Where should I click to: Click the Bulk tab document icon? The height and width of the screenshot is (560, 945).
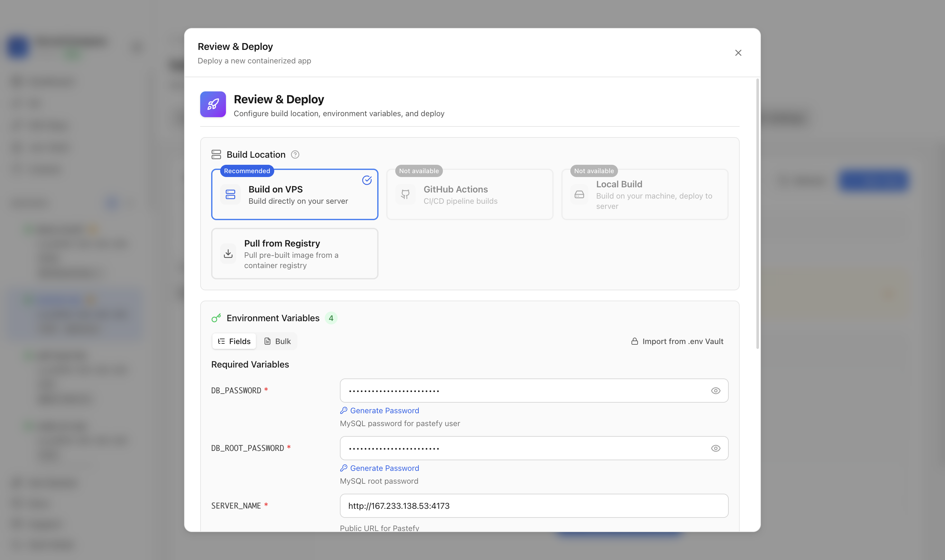267,341
